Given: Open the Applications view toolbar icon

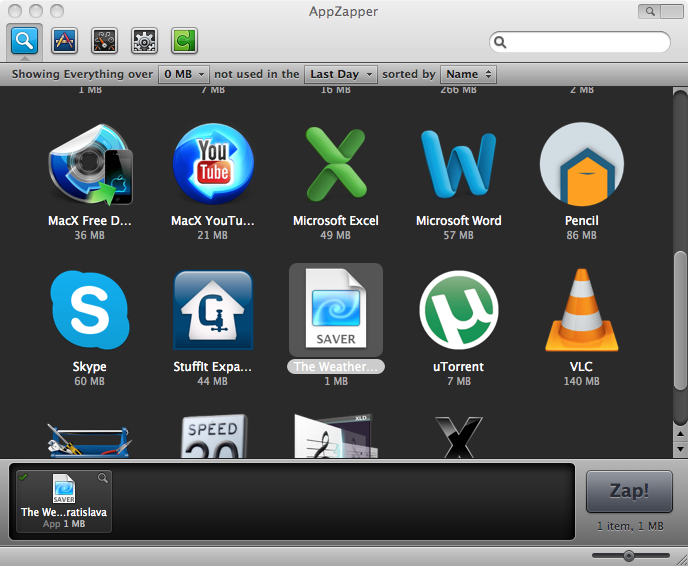Looking at the screenshot, I should pos(64,41).
